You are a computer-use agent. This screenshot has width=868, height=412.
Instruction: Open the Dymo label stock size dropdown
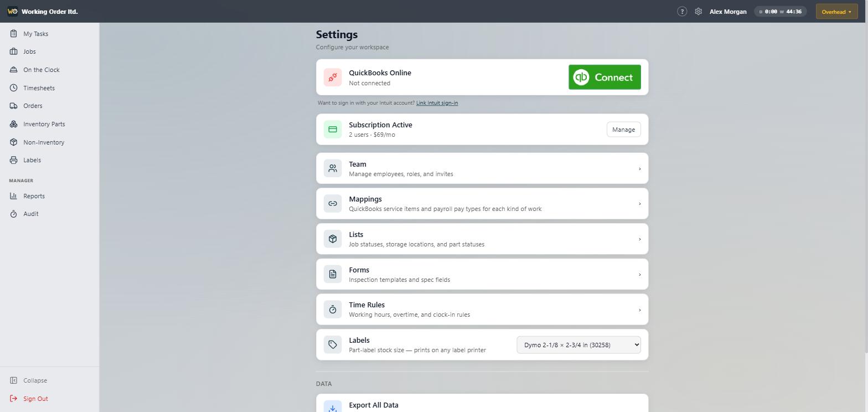[x=578, y=345]
